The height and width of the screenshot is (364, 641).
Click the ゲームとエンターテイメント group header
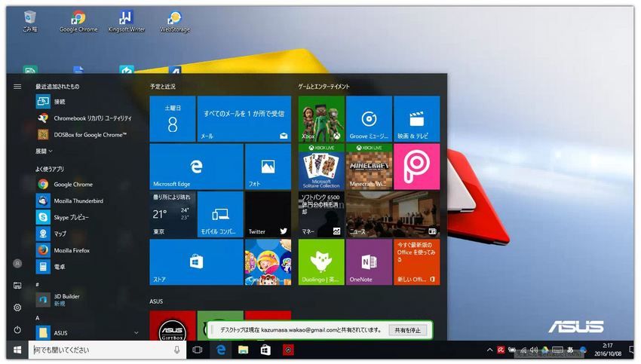point(324,87)
